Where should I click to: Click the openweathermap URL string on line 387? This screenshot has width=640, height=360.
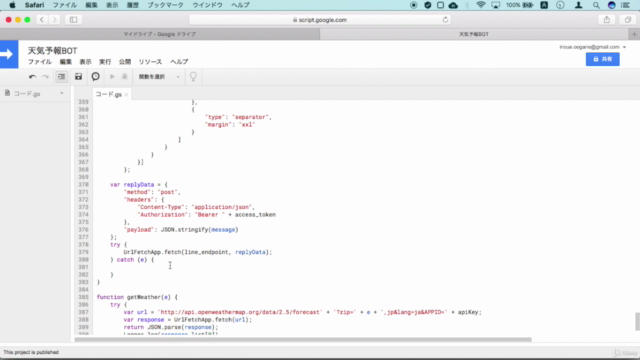[240, 312]
